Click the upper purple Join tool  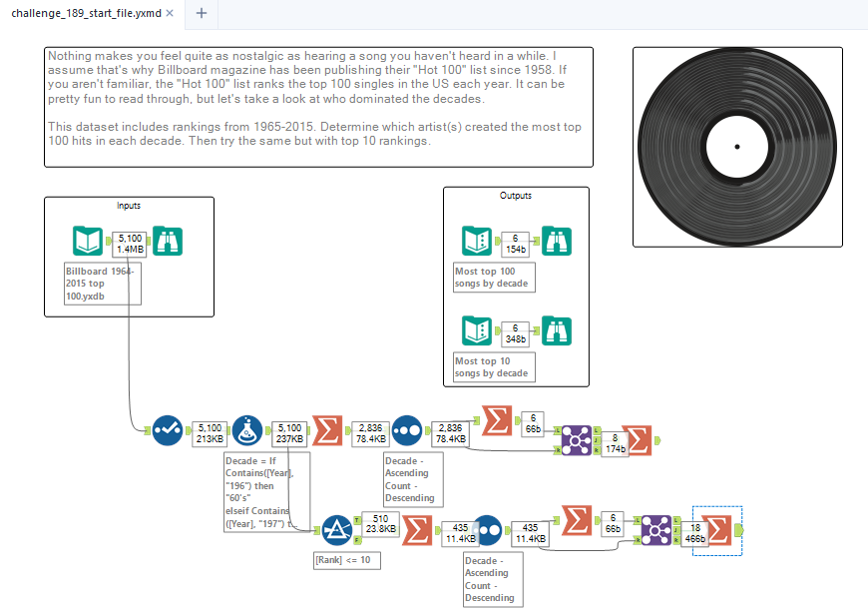pyautogui.click(x=577, y=440)
